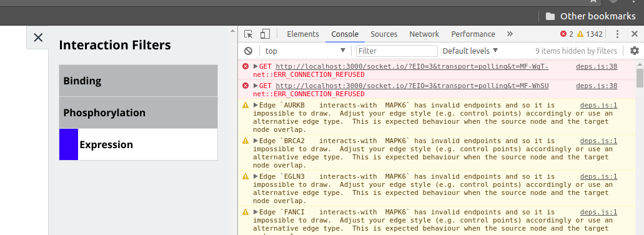The image size is (644, 235).
Task: Expand the FANCI edge warning
Action: 255,212
